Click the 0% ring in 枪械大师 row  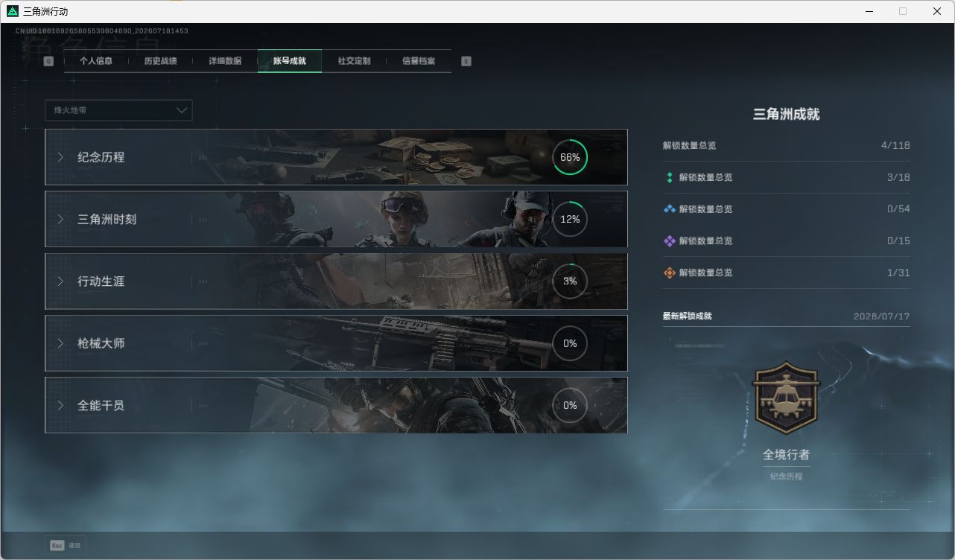(x=570, y=343)
